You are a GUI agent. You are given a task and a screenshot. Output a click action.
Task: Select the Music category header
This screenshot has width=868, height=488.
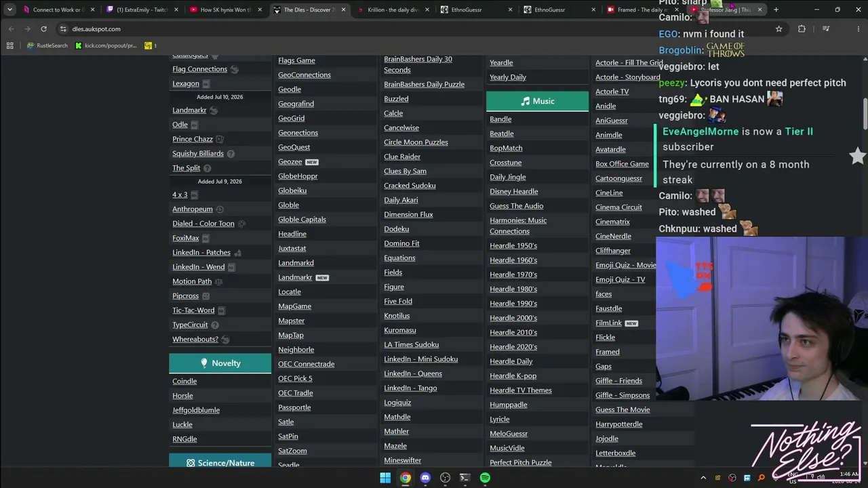[538, 101]
